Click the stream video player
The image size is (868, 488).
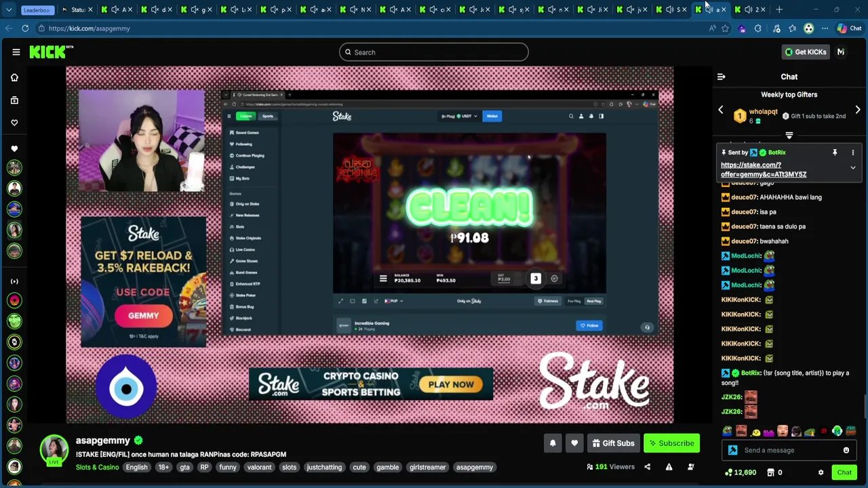[370, 245]
